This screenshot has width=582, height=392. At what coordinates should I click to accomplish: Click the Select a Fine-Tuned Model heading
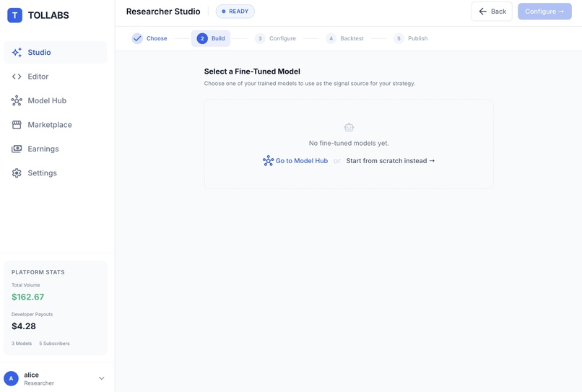point(252,71)
